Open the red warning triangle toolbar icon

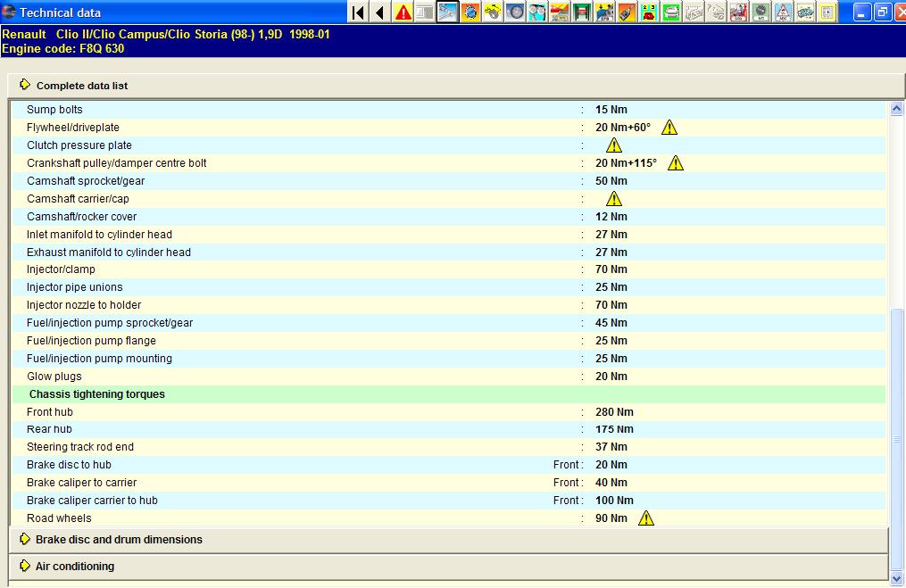click(403, 12)
